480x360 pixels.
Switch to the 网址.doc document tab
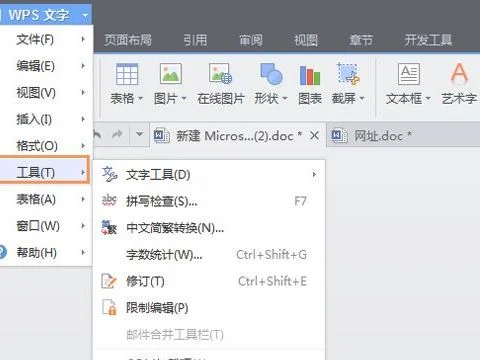[x=403, y=136]
